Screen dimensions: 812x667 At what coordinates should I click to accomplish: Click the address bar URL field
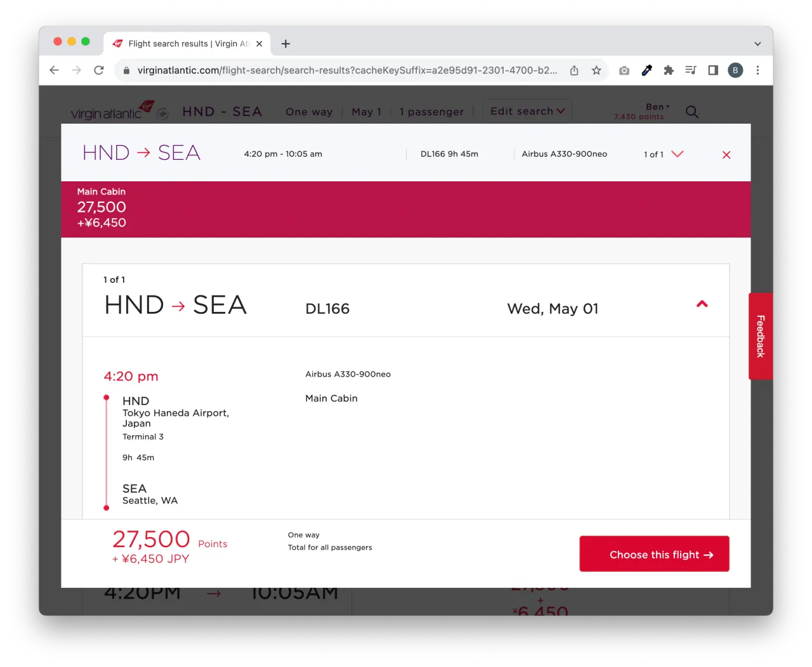pyautogui.click(x=347, y=70)
